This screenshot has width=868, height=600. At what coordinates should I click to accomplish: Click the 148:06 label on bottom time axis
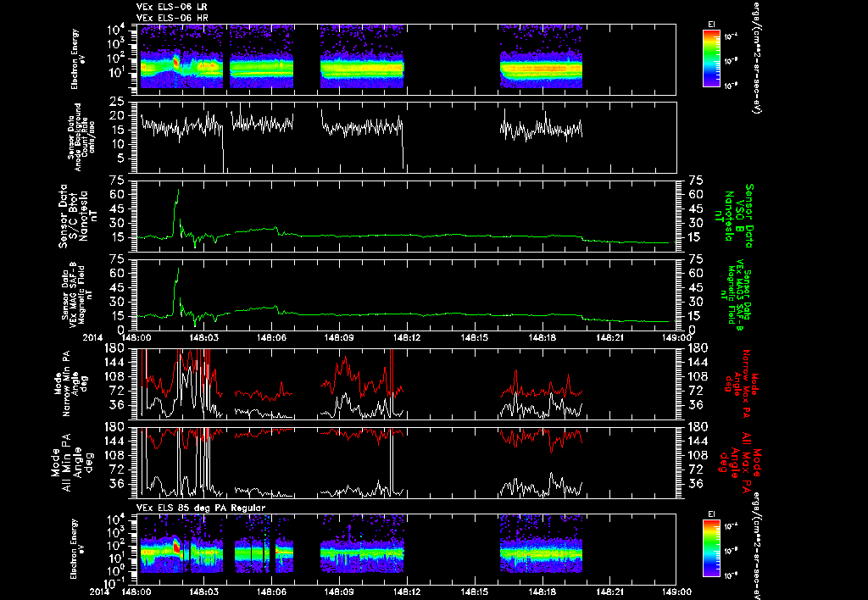[x=271, y=592]
